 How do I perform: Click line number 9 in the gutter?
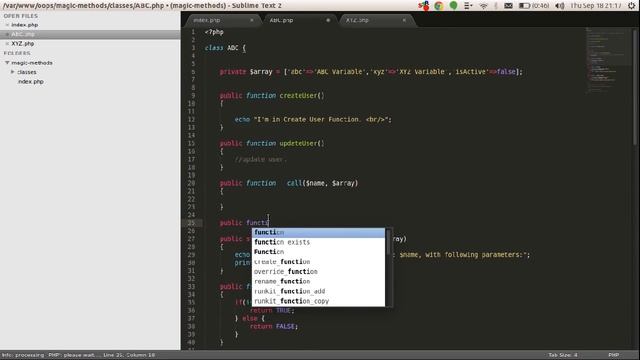[193, 96]
